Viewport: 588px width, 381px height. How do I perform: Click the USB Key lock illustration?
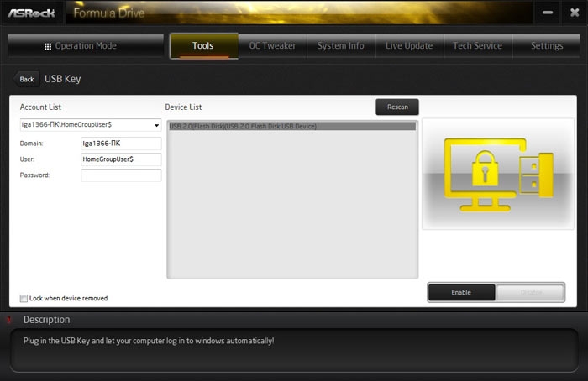pos(497,174)
